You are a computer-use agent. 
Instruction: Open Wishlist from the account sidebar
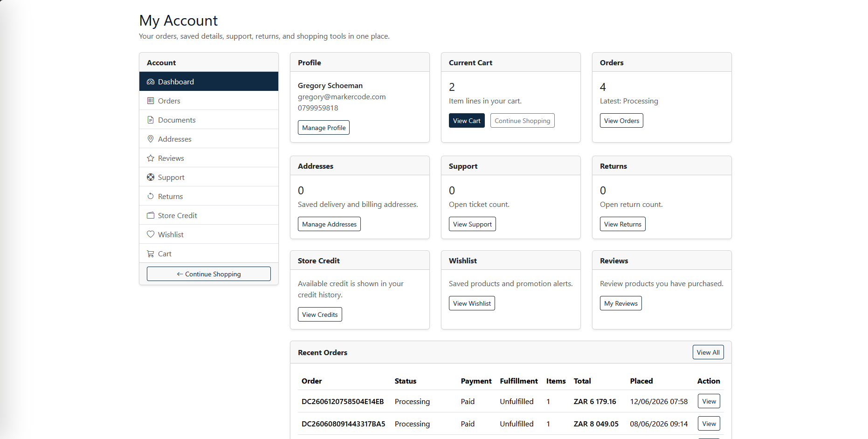(x=209, y=234)
